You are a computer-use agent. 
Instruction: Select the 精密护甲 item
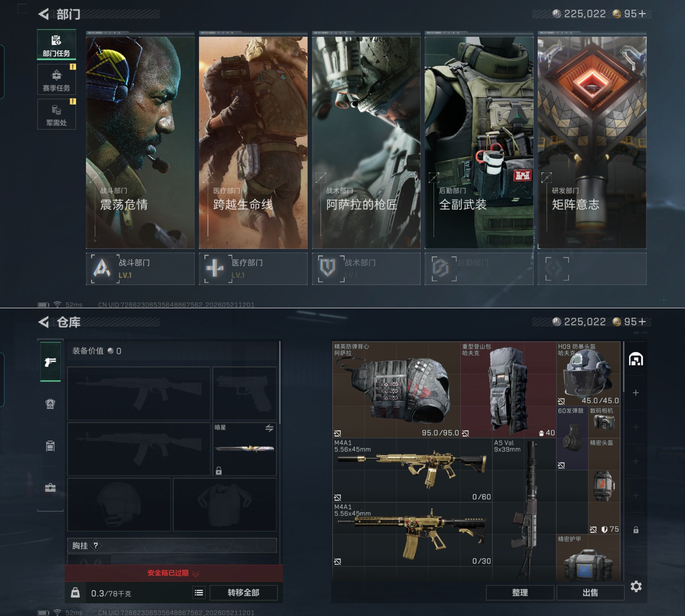coord(589,558)
